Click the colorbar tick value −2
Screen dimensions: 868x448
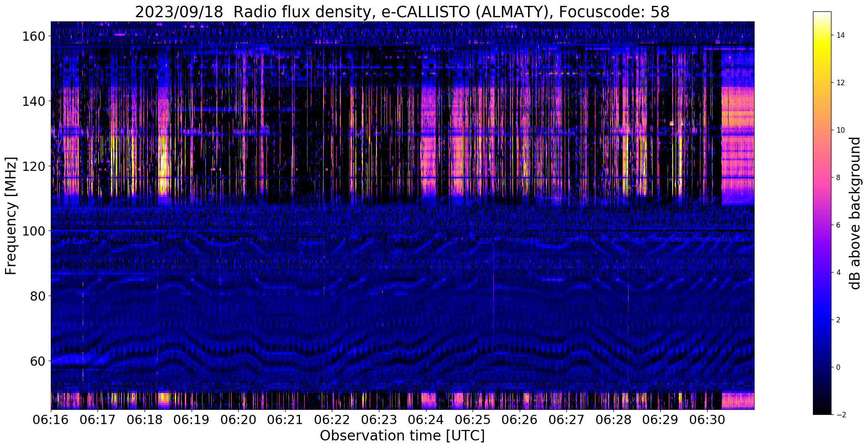(841, 415)
